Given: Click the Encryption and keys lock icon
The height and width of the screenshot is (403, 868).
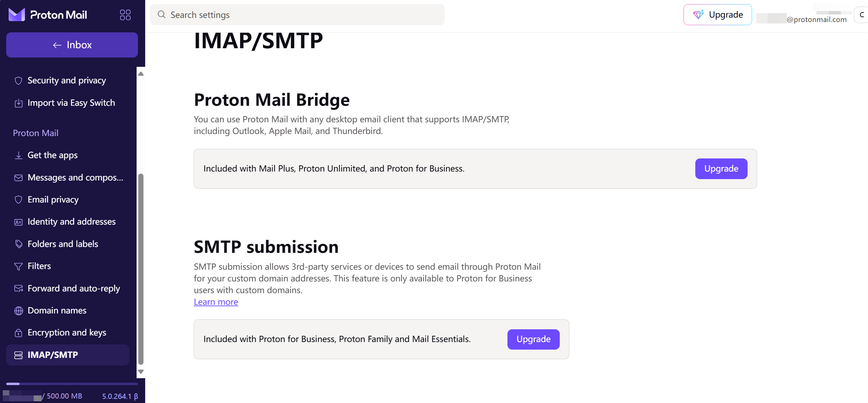Looking at the screenshot, I should click(19, 333).
